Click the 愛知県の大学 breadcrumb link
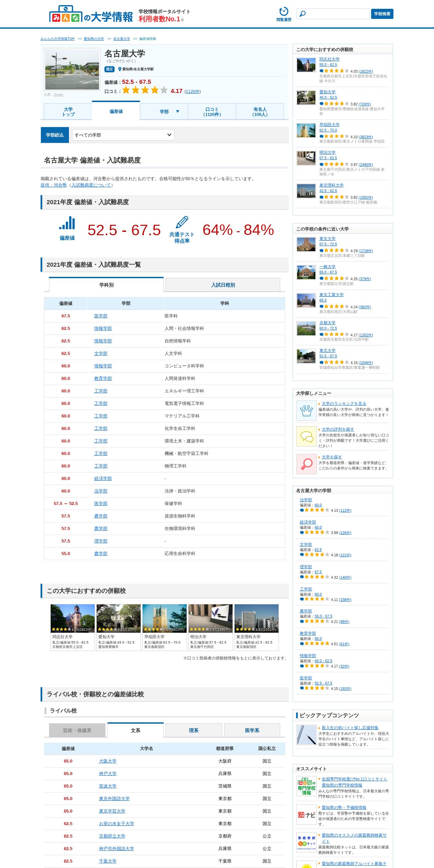 pyautogui.click(x=94, y=39)
